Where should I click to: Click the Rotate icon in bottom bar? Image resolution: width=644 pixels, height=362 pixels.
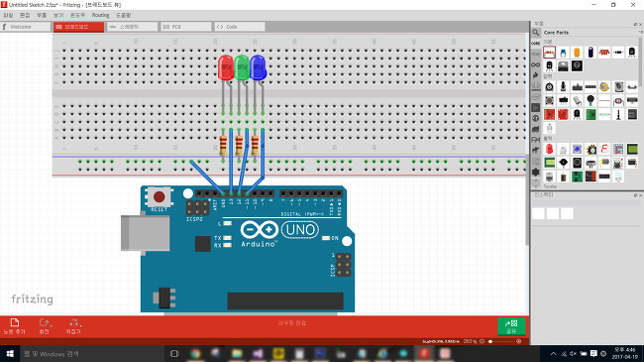click(x=45, y=326)
